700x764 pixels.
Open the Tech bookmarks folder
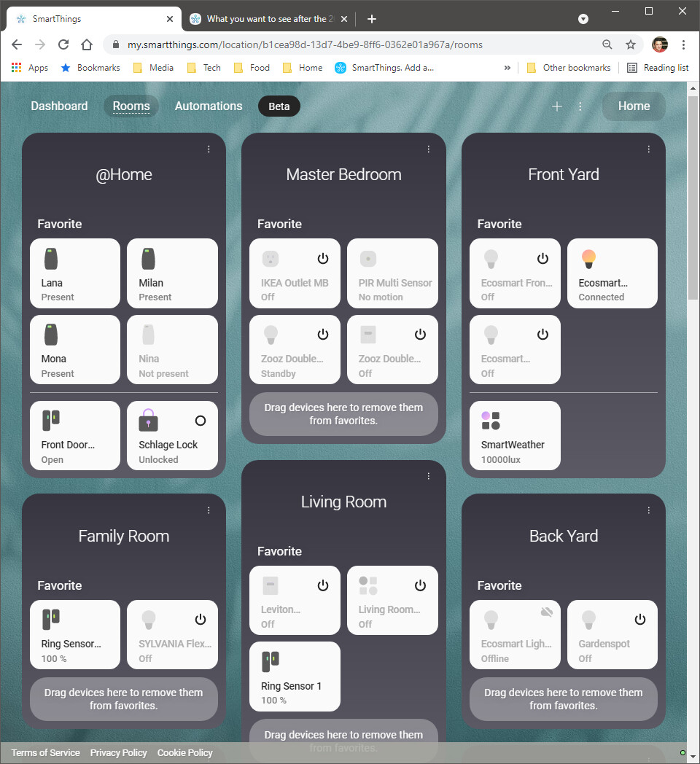[203, 68]
